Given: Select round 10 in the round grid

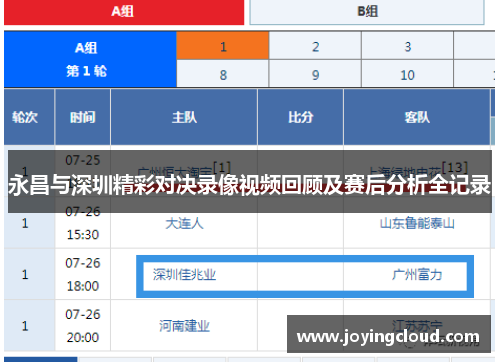Looking at the screenshot, I should 407,74.
